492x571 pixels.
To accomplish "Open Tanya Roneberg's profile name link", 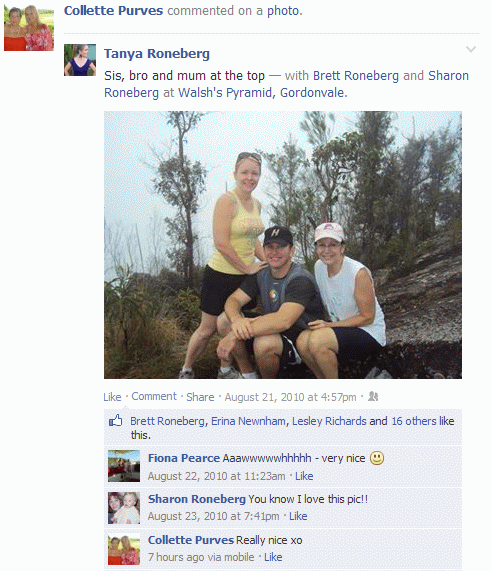I will coord(157,54).
